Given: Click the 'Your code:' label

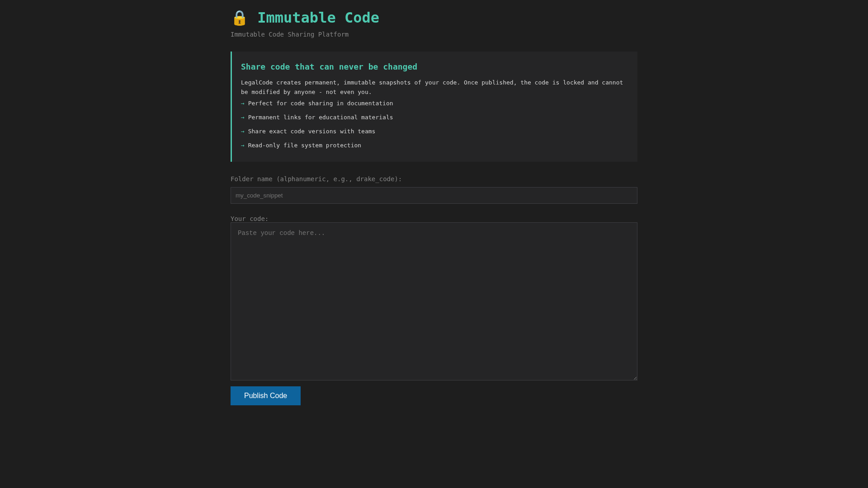Looking at the screenshot, I should pyautogui.click(x=250, y=219).
